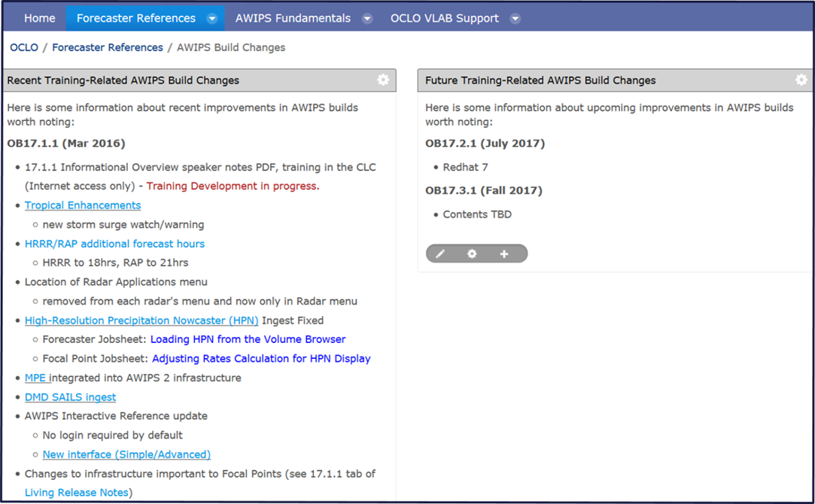Image resolution: width=815 pixels, height=504 pixels.
Task: Click the gear icon beside the pencil
Action: [x=472, y=254]
